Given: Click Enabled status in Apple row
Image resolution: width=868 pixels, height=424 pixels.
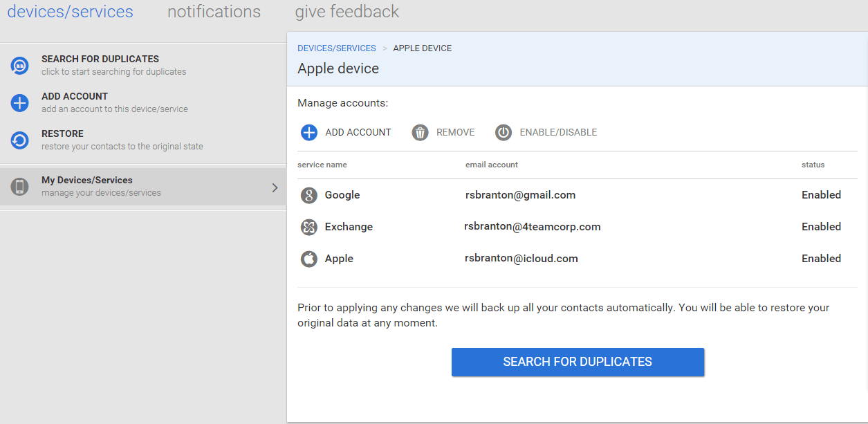Looking at the screenshot, I should [821, 259].
